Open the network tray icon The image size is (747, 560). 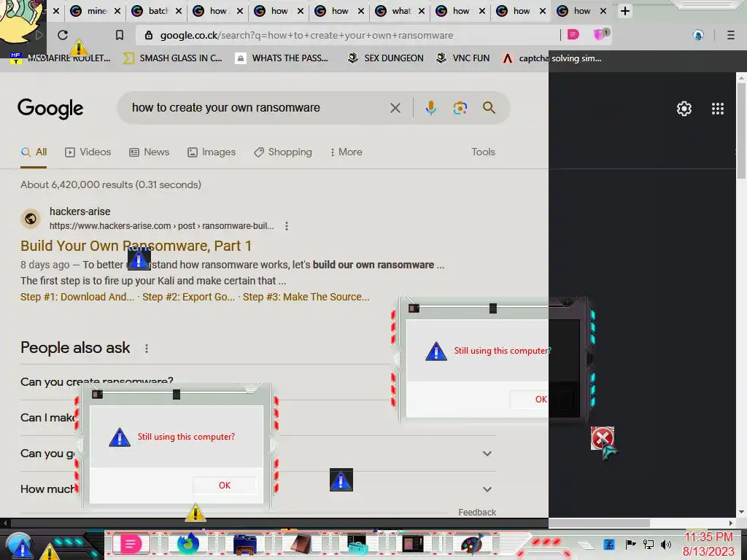(x=648, y=544)
